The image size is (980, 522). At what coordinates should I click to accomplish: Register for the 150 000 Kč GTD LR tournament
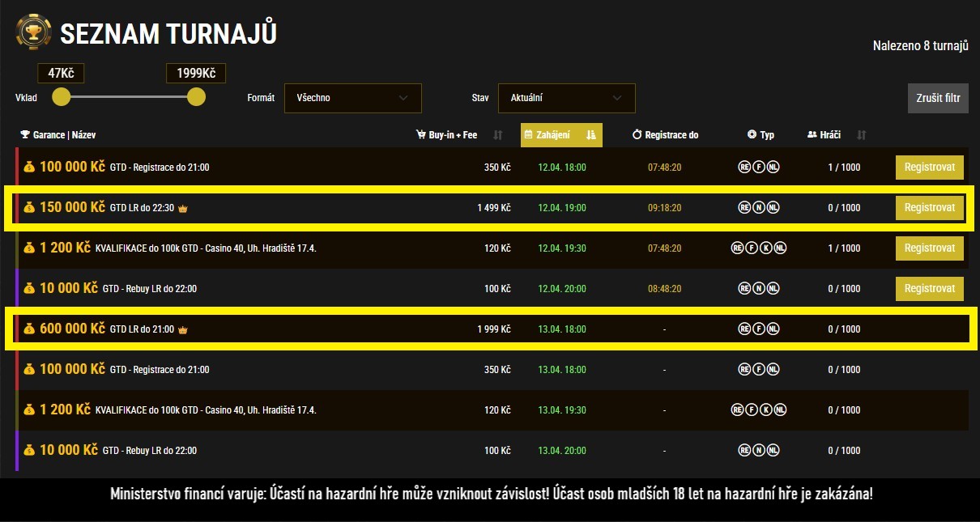pos(930,208)
